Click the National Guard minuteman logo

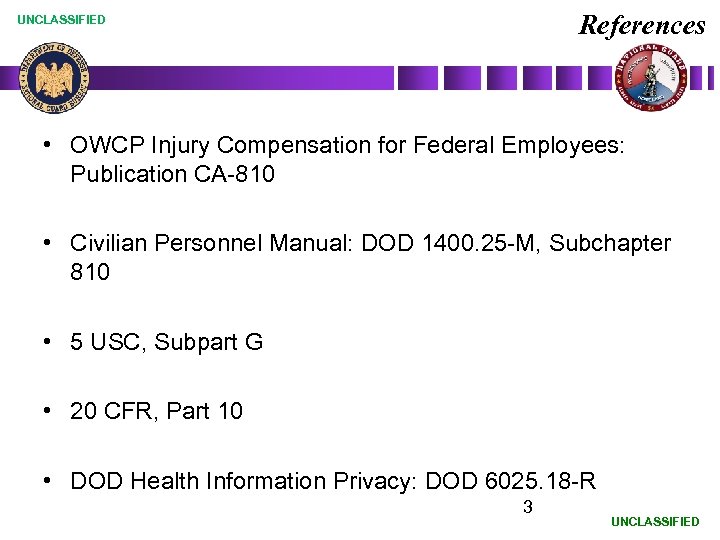[651, 79]
